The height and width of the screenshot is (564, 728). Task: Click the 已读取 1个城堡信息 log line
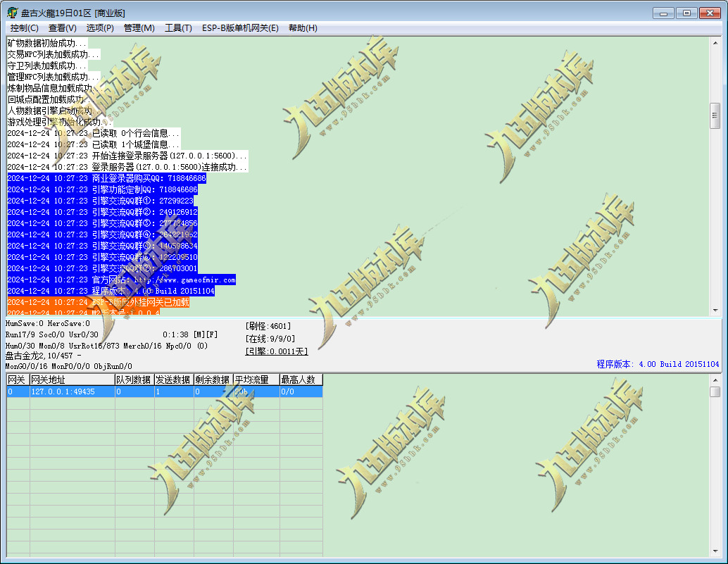(x=94, y=145)
